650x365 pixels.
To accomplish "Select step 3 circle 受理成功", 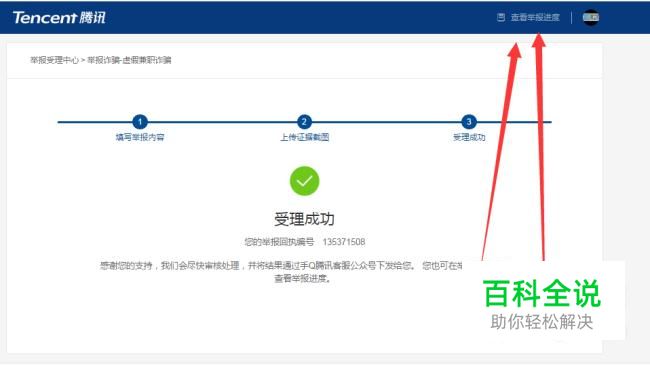I will click(469, 122).
